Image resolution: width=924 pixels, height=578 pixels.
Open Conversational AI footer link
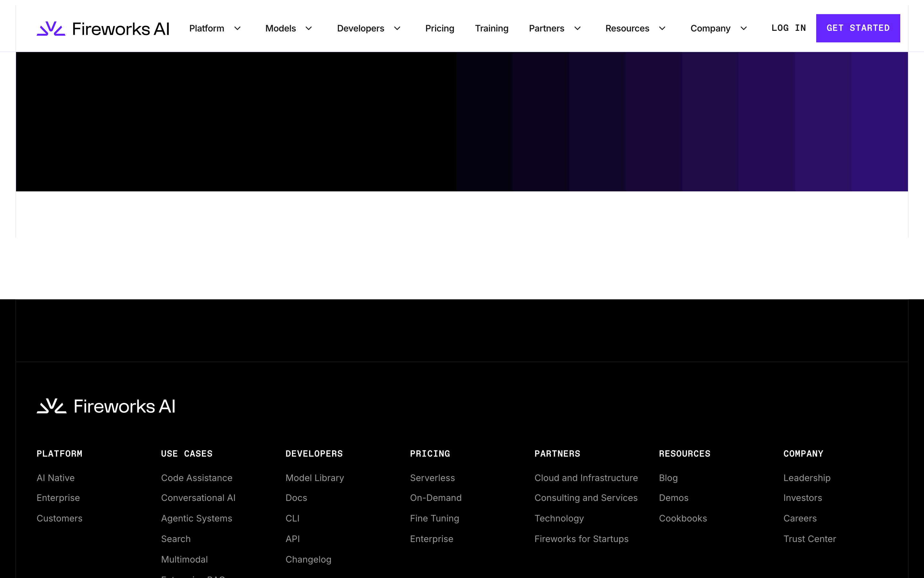(198, 498)
